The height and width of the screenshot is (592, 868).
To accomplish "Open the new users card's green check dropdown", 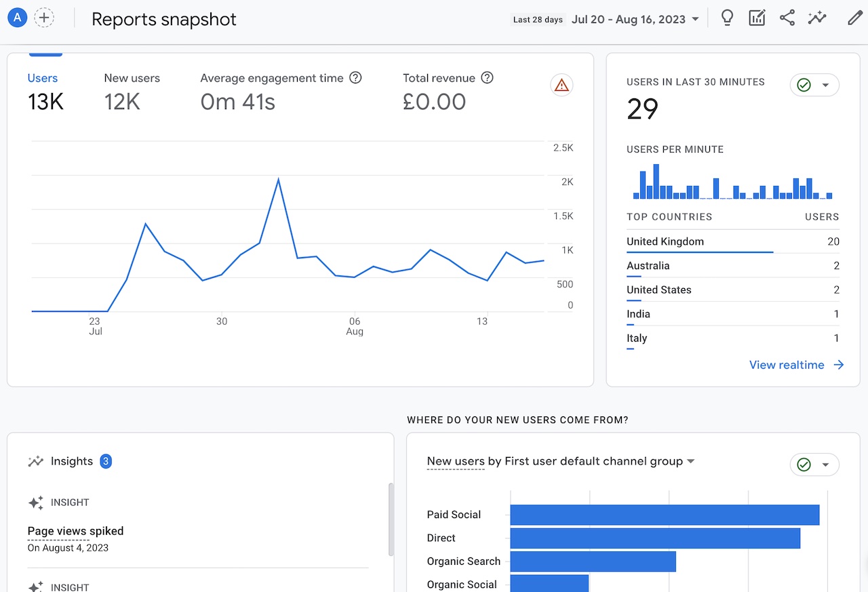I will (x=814, y=465).
